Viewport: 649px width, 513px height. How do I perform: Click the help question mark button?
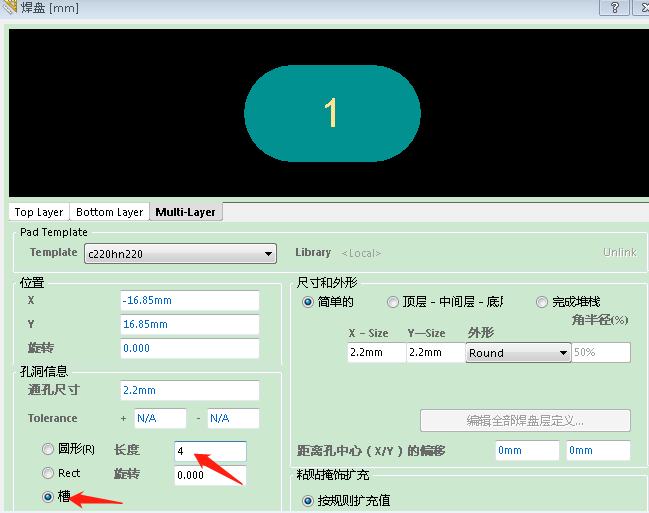tap(615, 7)
